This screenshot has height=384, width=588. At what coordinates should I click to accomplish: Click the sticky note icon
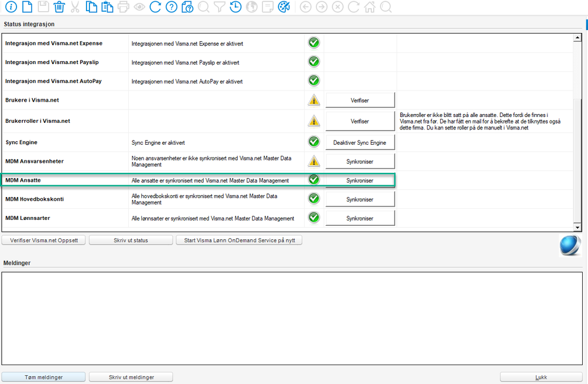[268, 6]
